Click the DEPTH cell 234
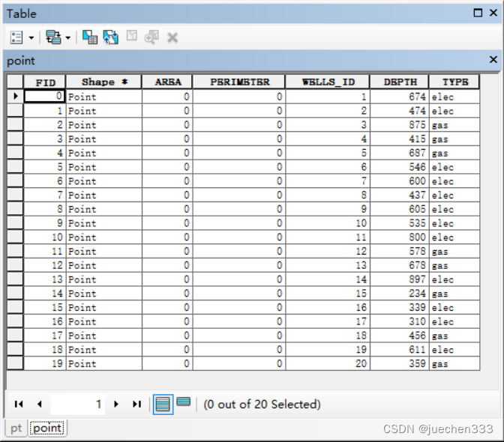This screenshot has width=504, height=442. tap(400, 294)
